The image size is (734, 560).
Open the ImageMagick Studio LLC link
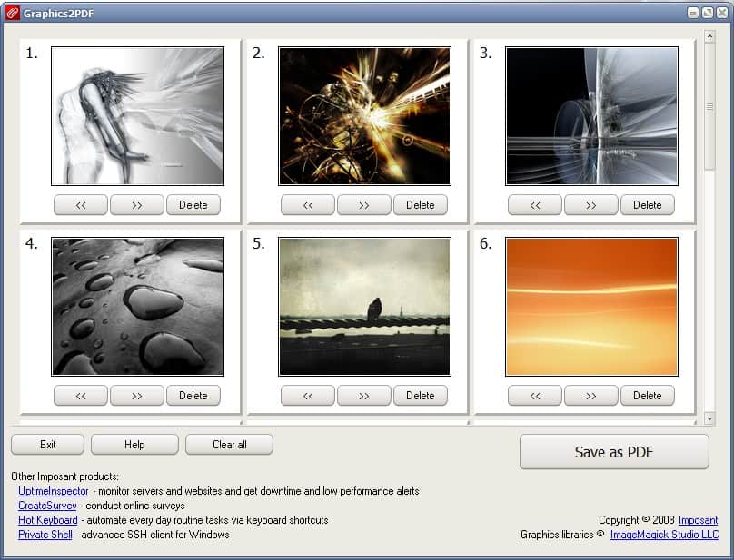click(664, 535)
